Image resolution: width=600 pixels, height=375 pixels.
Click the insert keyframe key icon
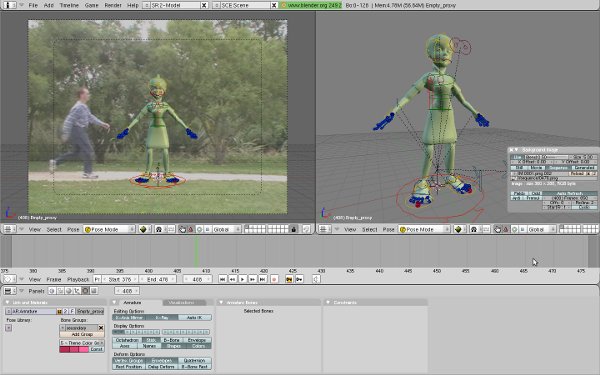point(289,279)
